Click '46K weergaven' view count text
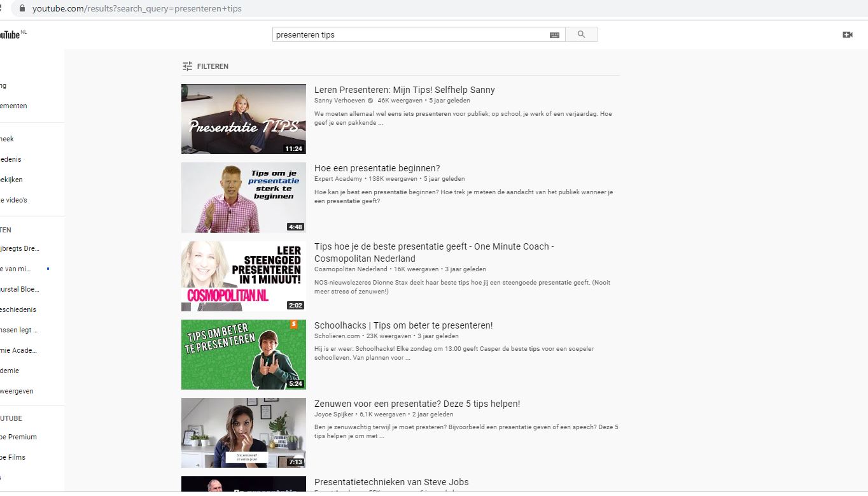 [400, 101]
